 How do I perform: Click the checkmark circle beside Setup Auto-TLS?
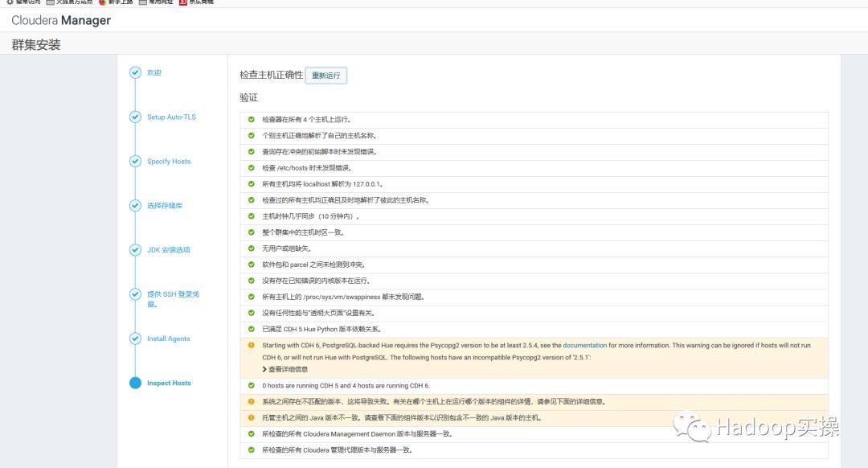(x=135, y=117)
